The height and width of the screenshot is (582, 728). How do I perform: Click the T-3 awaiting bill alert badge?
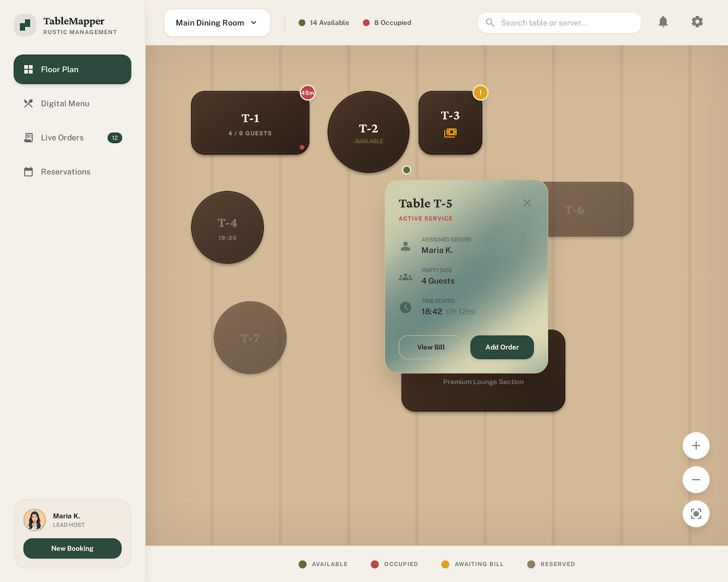pyautogui.click(x=480, y=93)
